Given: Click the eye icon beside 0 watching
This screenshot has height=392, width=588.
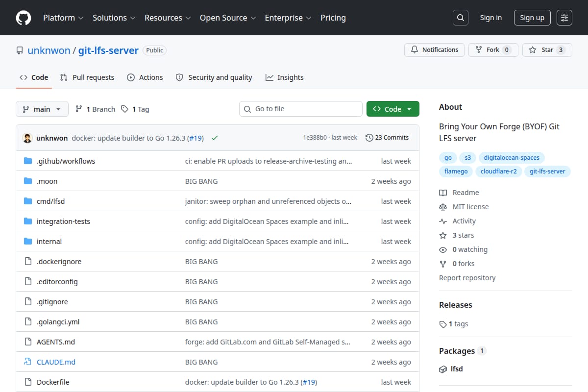Looking at the screenshot, I should (443, 249).
